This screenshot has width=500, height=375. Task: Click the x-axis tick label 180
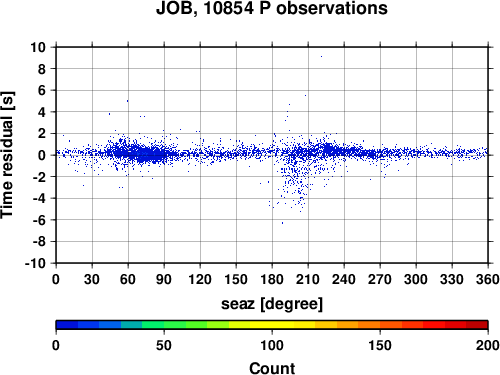[272, 279]
